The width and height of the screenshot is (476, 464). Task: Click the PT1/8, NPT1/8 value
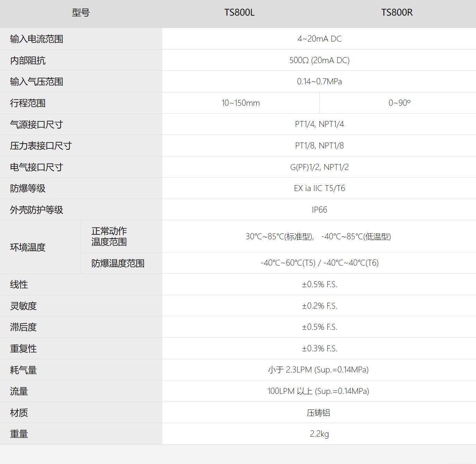coord(319,146)
